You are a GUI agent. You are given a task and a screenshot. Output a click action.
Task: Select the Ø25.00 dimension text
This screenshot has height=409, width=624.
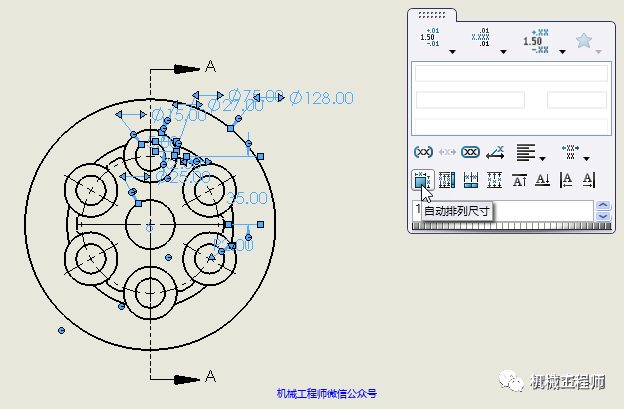coord(183,176)
